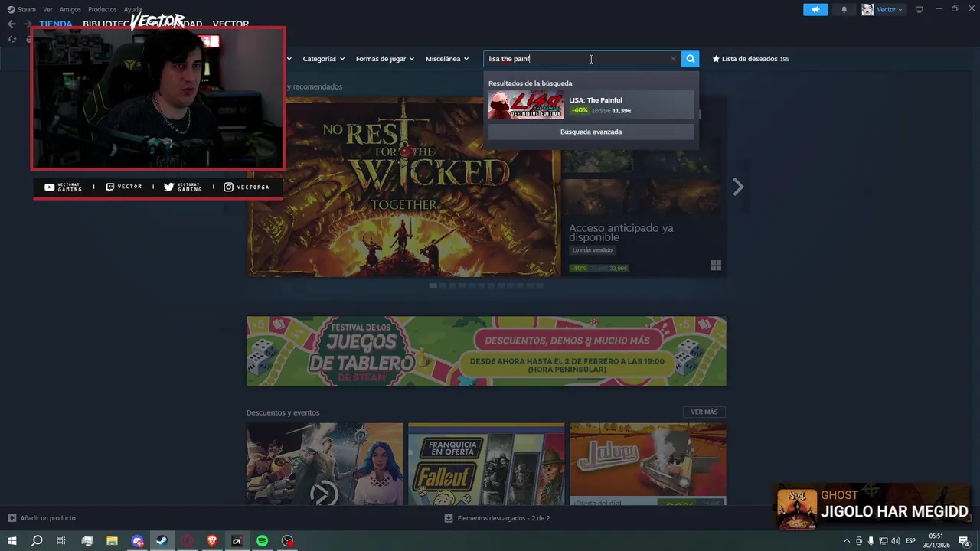Open File Explorer from taskbar

(x=112, y=541)
